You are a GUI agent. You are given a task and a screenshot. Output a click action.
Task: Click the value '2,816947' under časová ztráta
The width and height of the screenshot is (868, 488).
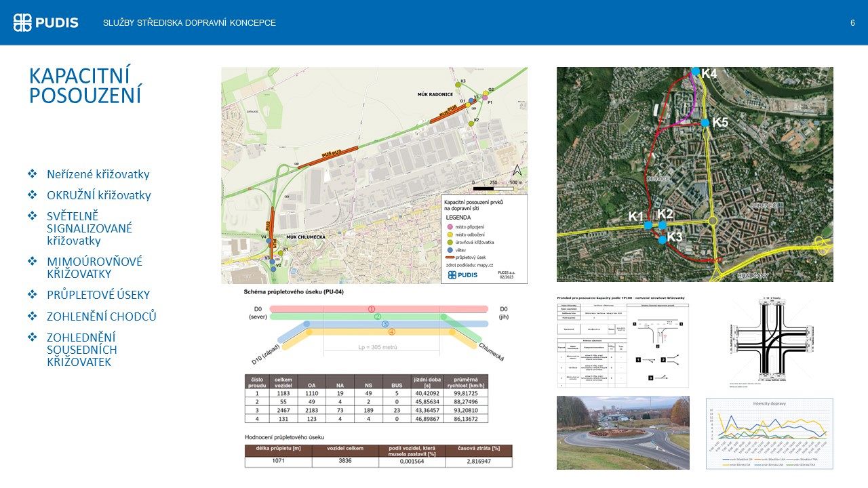point(478,461)
